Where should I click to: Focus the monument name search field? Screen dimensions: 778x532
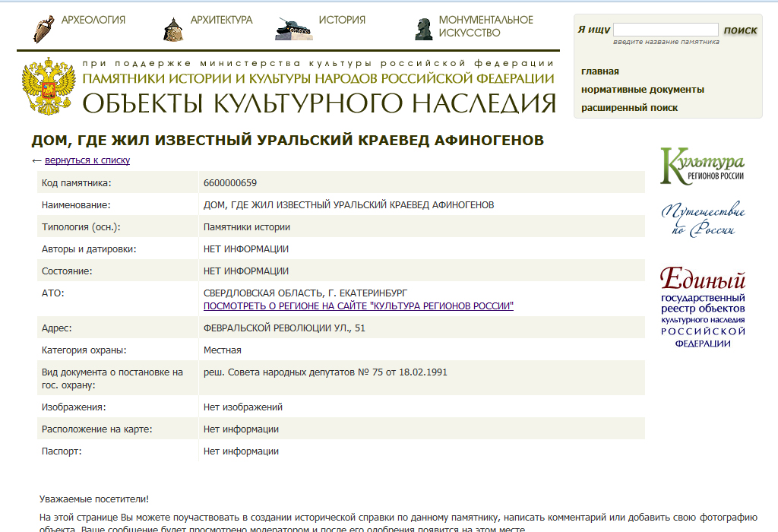point(665,30)
